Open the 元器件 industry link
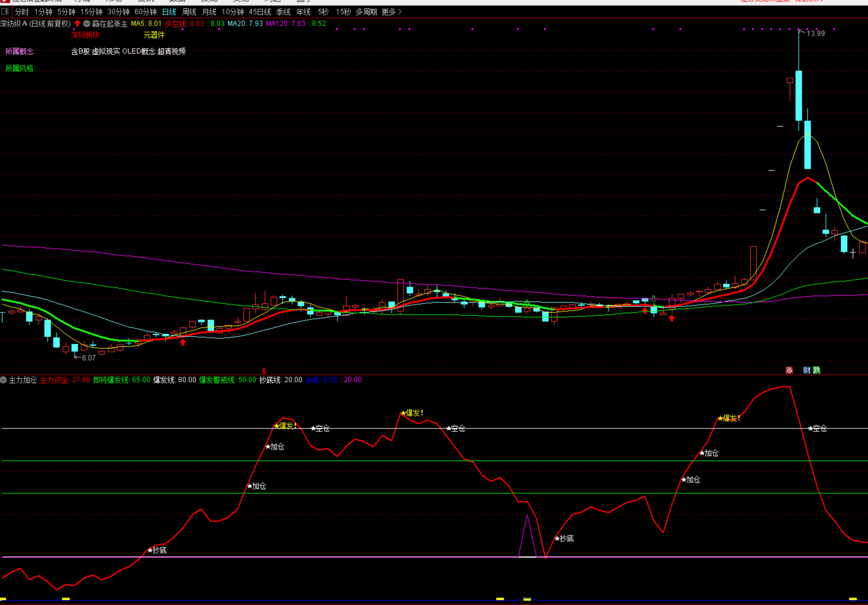The image size is (868, 605). [154, 35]
